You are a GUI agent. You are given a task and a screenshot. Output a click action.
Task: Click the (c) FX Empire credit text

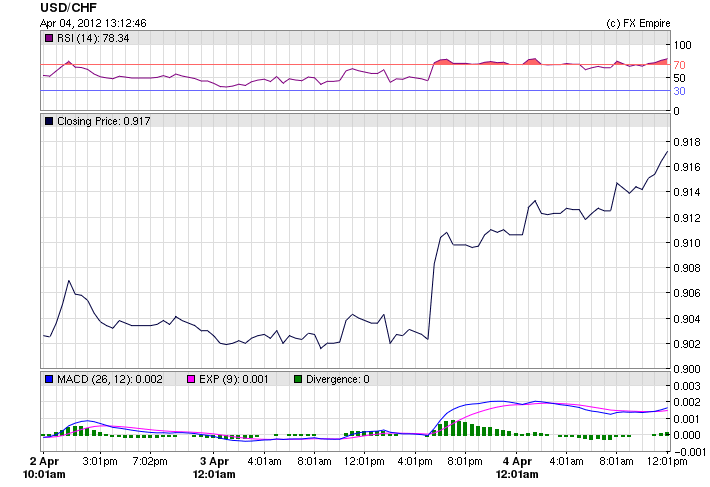coord(638,23)
